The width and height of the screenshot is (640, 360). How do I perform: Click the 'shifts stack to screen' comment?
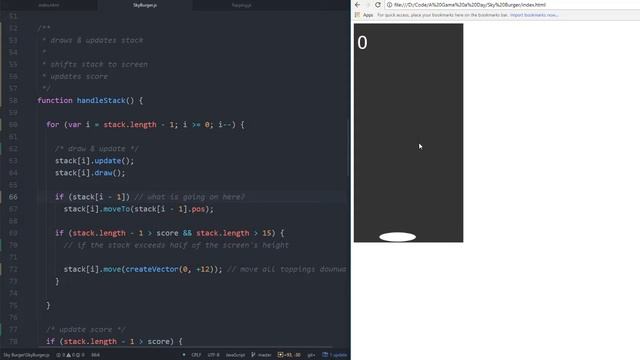pos(95,64)
